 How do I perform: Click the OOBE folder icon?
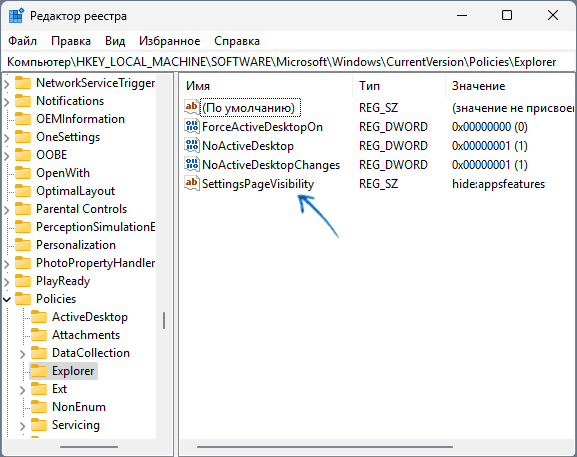tap(23, 155)
